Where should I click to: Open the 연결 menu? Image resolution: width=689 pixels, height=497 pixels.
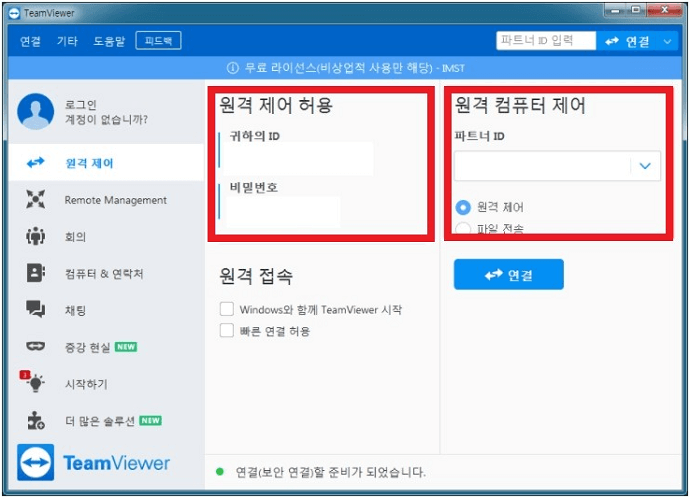coord(30,41)
